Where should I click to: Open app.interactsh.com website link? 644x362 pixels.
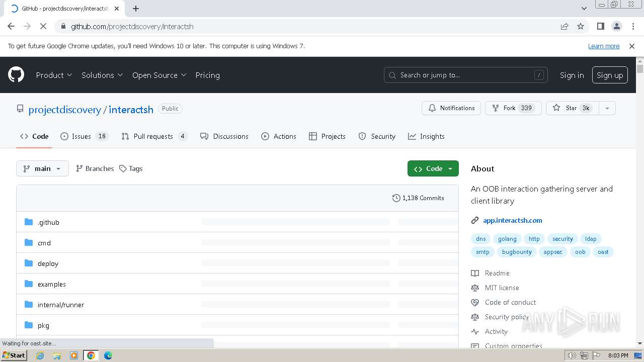512,220
